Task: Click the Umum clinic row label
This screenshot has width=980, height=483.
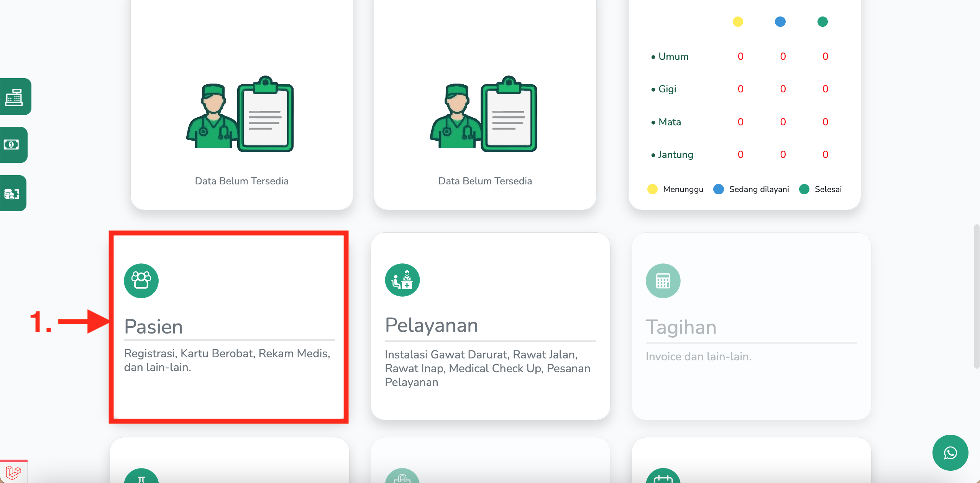Action: tap(673, 56)
